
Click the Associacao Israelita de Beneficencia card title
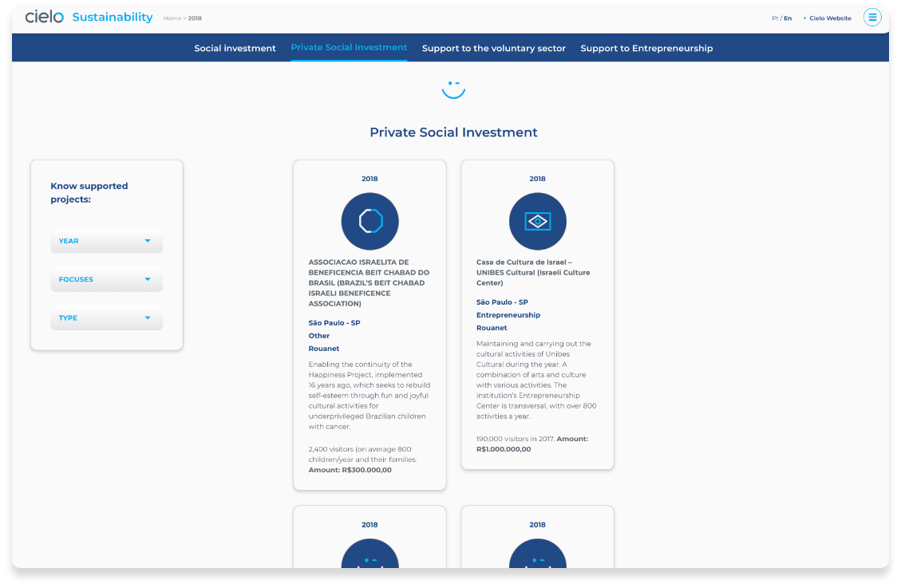point(369,283)
